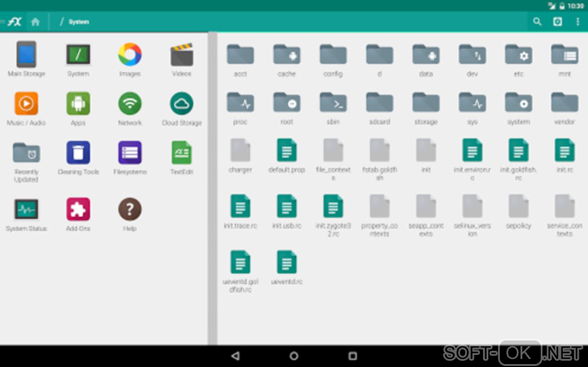The width and height of the screenshot is (588, 367).
Task: Open TextEdit editor icon
Action: pos(182,153)
